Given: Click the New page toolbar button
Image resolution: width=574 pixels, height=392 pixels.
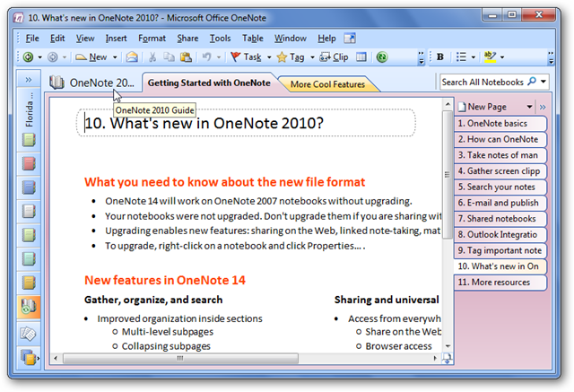Looking at the screenshot, I should (x=91, y=57).
